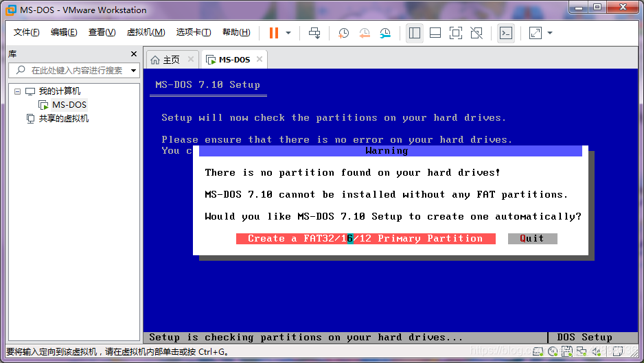Open the 虚拟机(M) menu

click(x=146, y=32)
